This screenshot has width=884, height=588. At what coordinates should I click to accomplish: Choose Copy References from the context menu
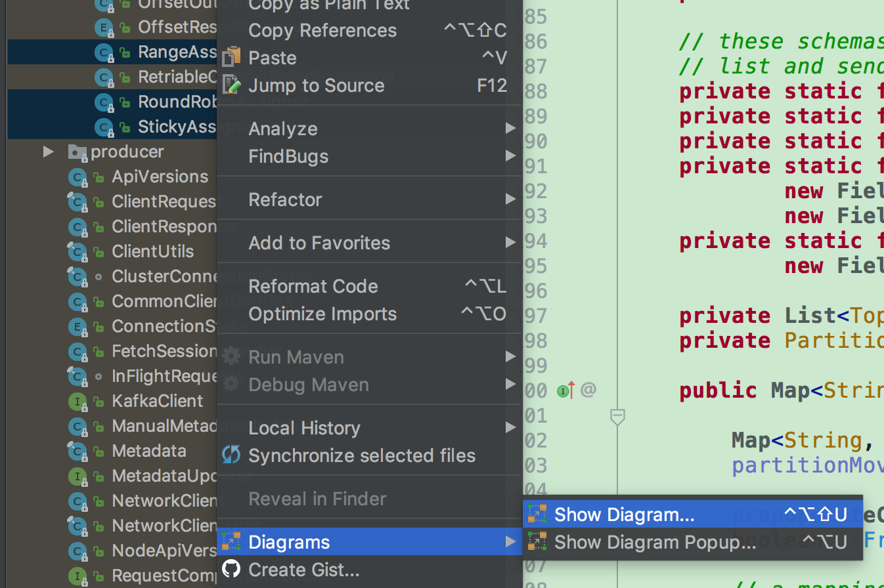click(x=369, y=30)
